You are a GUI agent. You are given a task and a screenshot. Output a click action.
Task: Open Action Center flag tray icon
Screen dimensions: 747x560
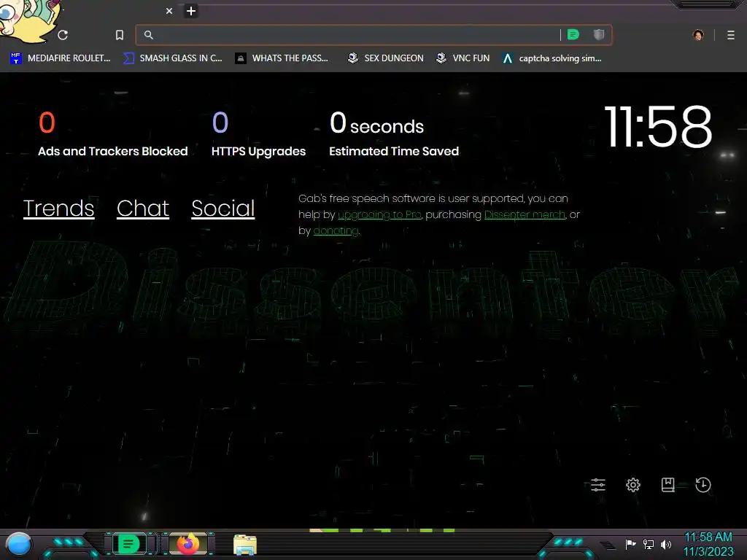(x=630, y=544)
